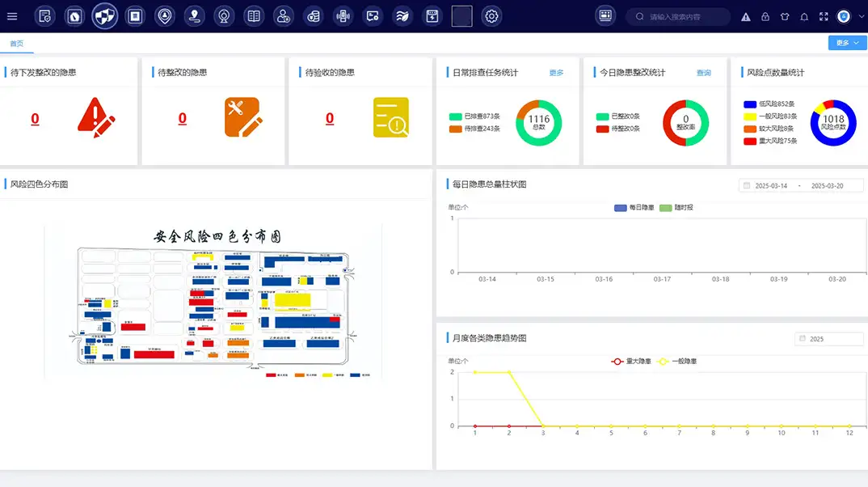Open 更多 link in 日常排查任务统计

(556, 73)
